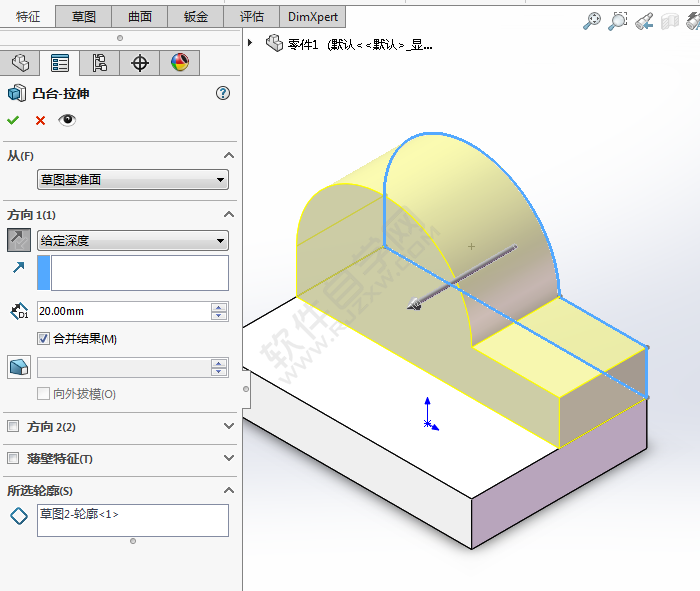Viewport: 700px width, 591px height.
Task: Click the D1 depth icon
Action: pos(19,311)
